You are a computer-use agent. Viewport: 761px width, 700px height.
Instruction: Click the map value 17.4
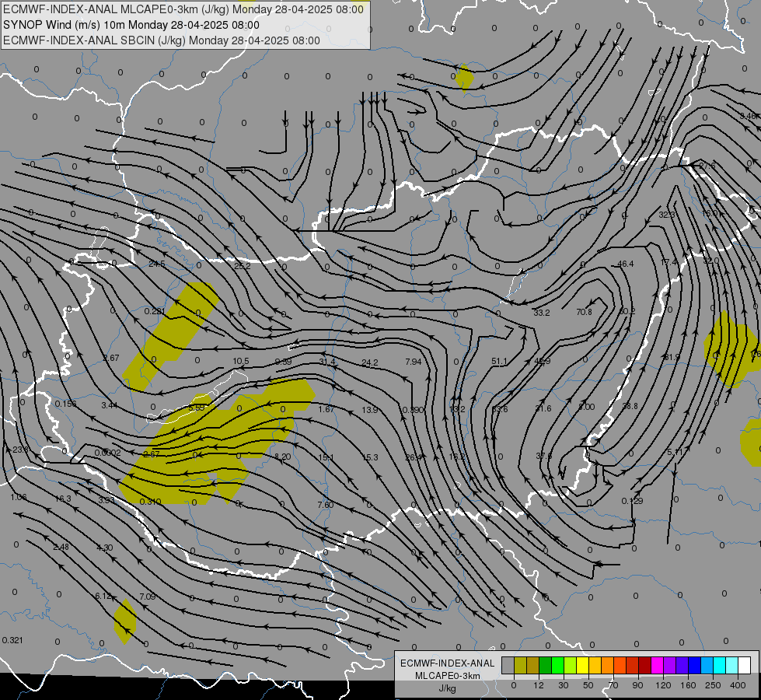pos(668,262)
